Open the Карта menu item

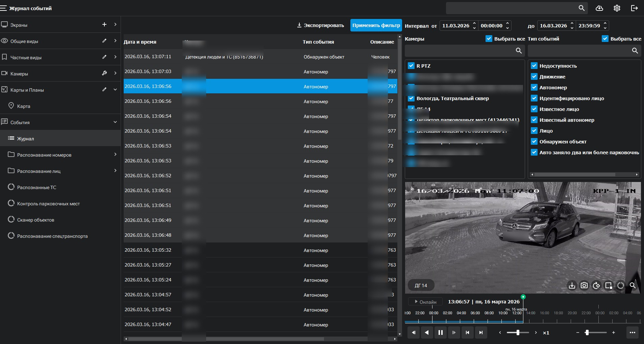click(x=24, y=106)
